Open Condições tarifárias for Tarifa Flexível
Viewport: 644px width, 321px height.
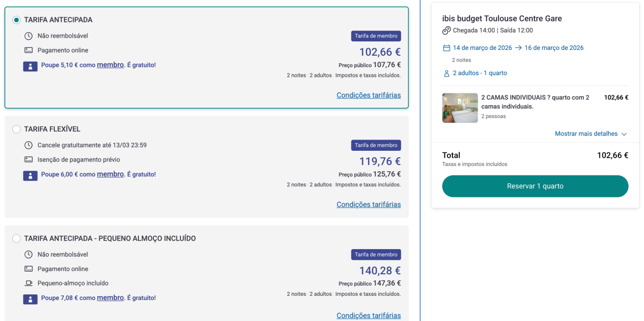(x=368, y=205)
